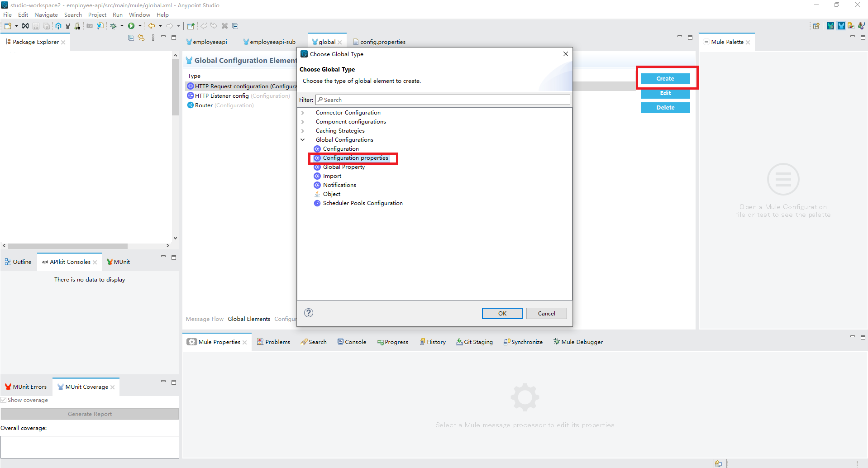Run the Mule application with the green play icon
Image resolution: width=868 pixels, height=468 pixels.
click(131, 26)
